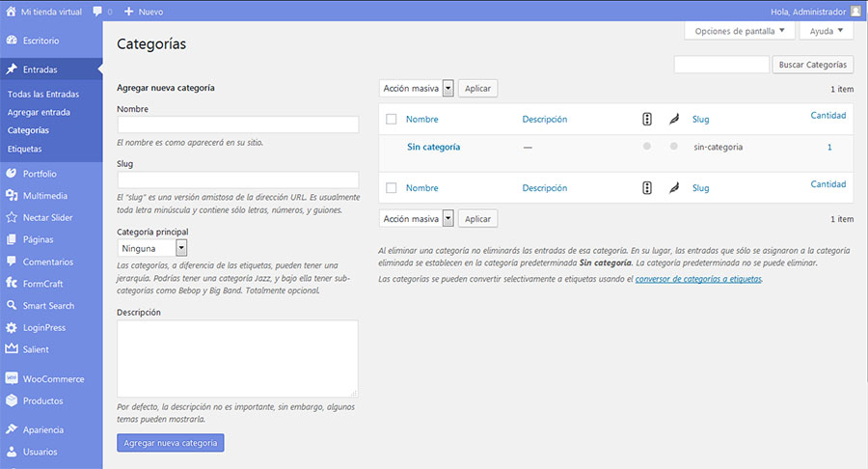Click the home icon beside Mi tienda virtual

[x=11, y=11]
